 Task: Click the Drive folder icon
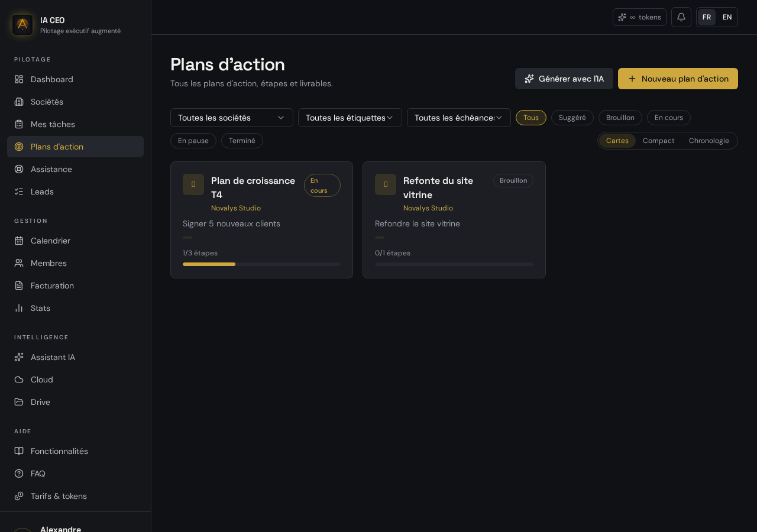(x=19, y=402)
